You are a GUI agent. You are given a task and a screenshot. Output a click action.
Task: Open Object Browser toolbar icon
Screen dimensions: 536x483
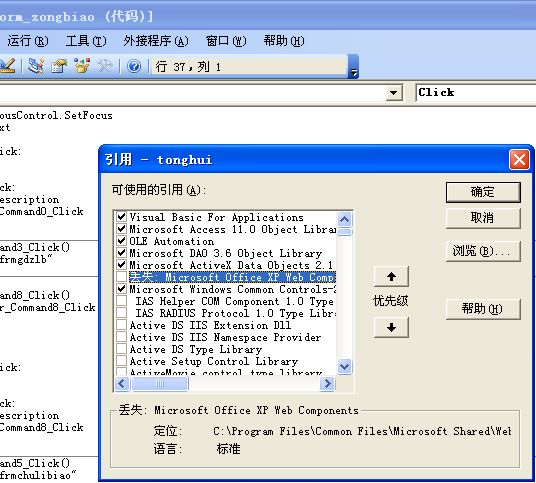point(82,66)
